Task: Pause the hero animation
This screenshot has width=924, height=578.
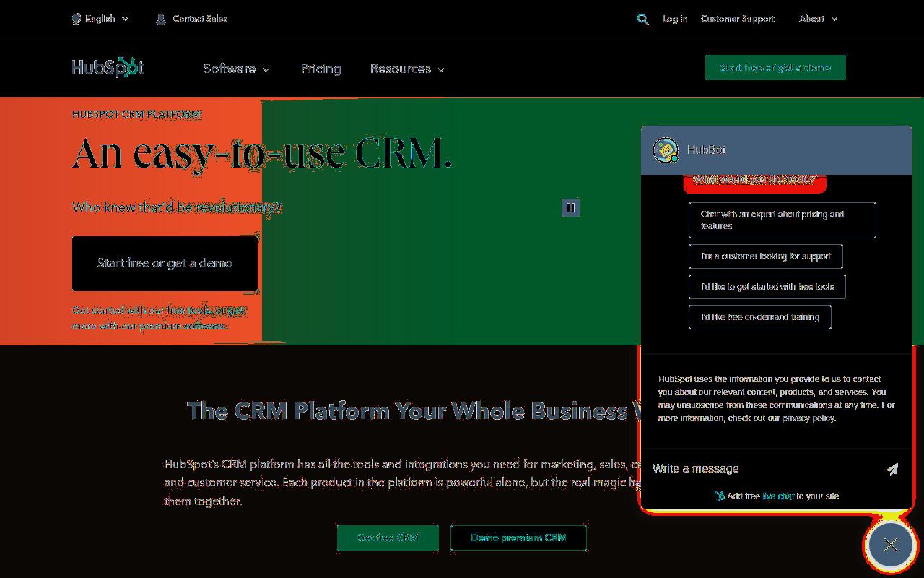Action: click(570, 208)
